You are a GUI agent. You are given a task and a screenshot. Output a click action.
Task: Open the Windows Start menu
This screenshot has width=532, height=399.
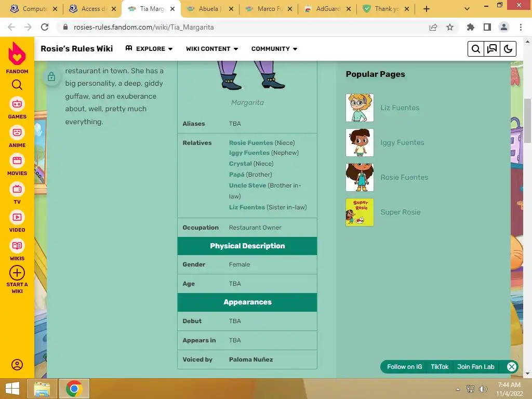(x=12, y=389)
